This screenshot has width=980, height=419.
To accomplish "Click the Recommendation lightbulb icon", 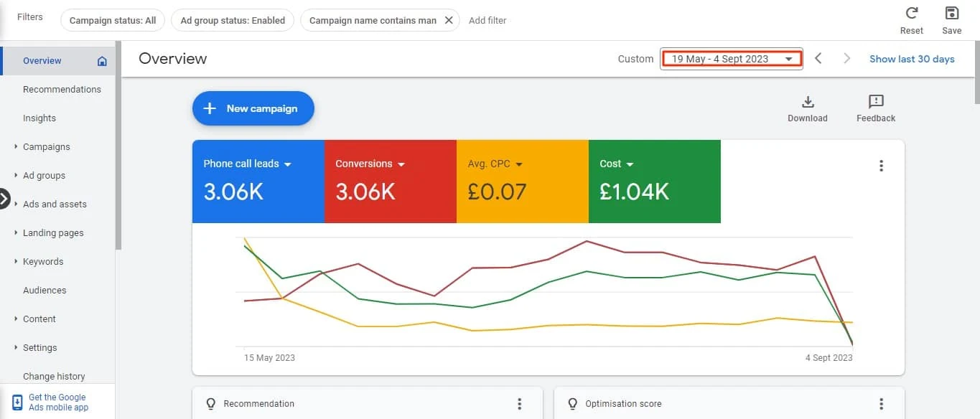I will (x=211, y=404).
